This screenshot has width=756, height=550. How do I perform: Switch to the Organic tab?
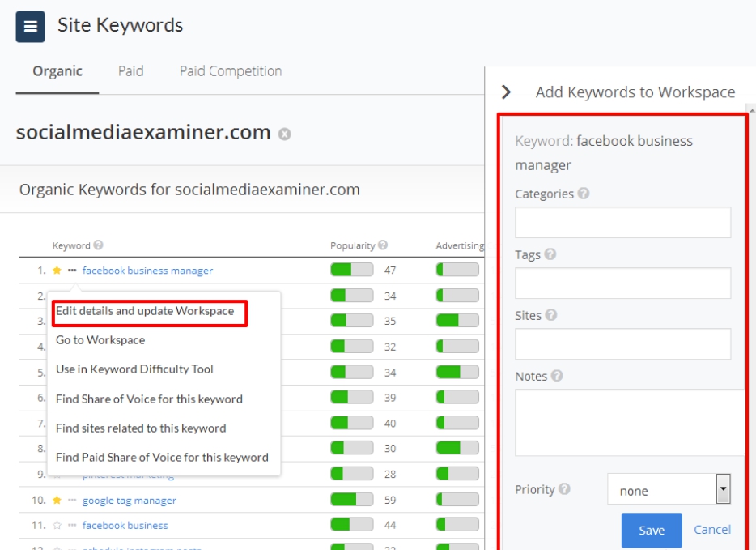[x=57, y=71]
